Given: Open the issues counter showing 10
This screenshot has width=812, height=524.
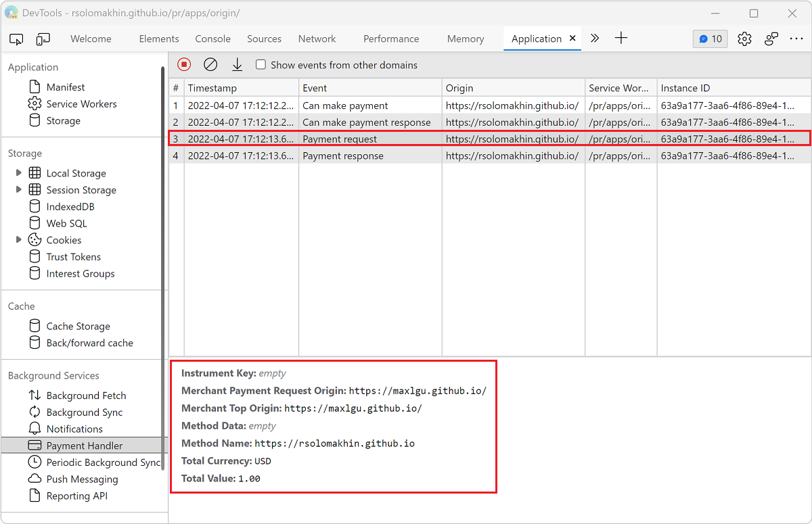Looking at the screenshot, I should (x=710, y=39).
